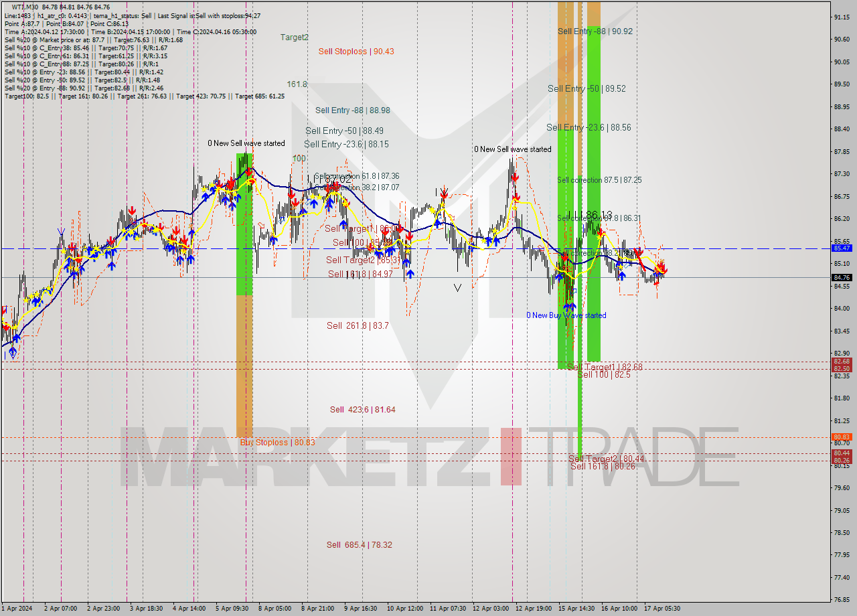Click the 85.47 price tag on axis
This screenshot has height=616, width=857.
coord(842,248)
